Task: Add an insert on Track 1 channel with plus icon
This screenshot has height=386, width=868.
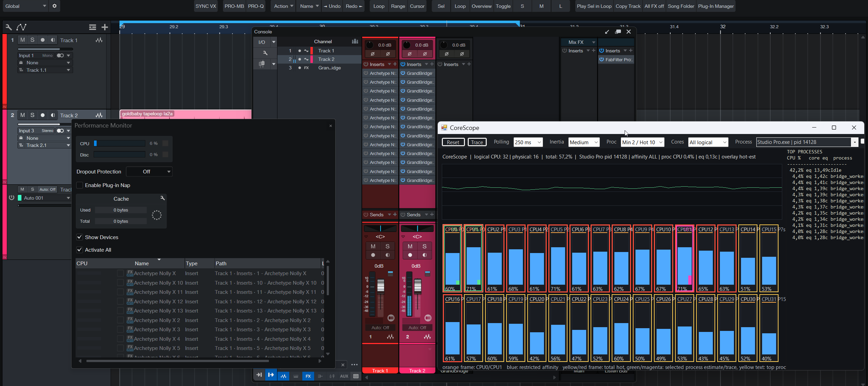Action: 395,64
